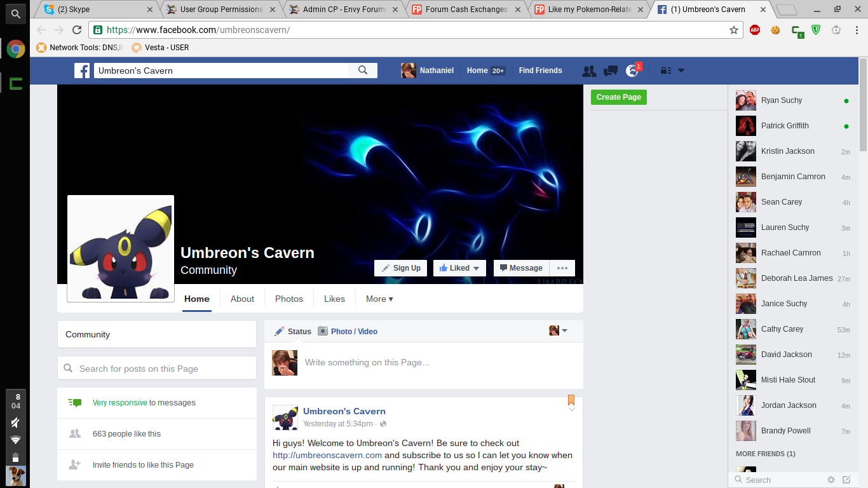Select the Photo / Video composer option

coord(348,331)
